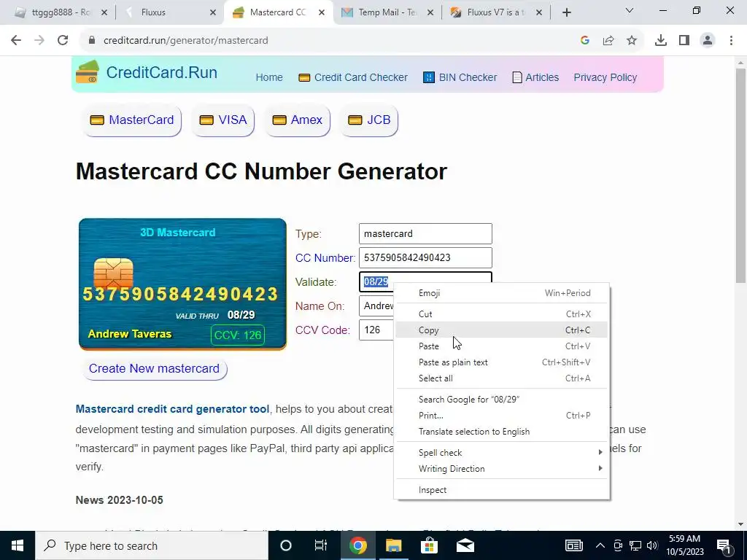Click the taskbar search box
Viewport: 747px width, 560px height.
[152, 545]
